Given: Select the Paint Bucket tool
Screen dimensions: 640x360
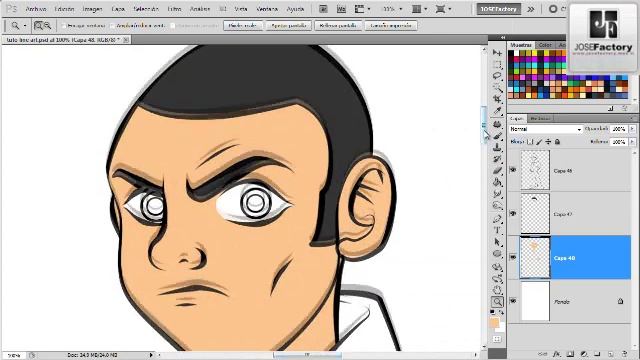Looking at the screenshot, I should coord(497,182).
